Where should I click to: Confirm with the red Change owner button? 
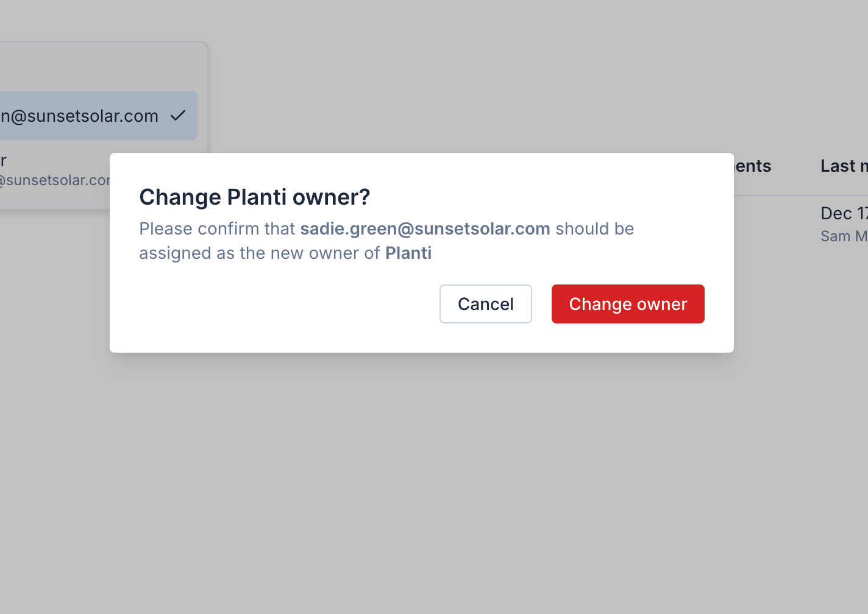point(627,304)
